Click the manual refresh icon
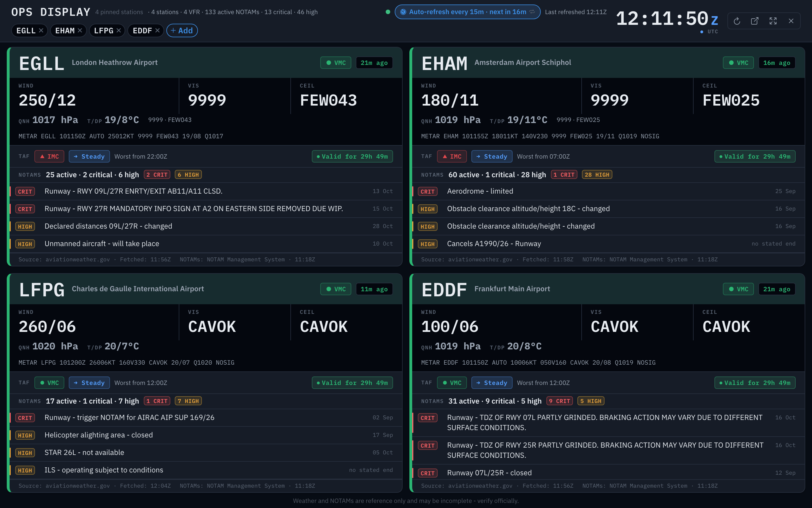Viewport: 812px width, 508px height. tap(737, 21)
